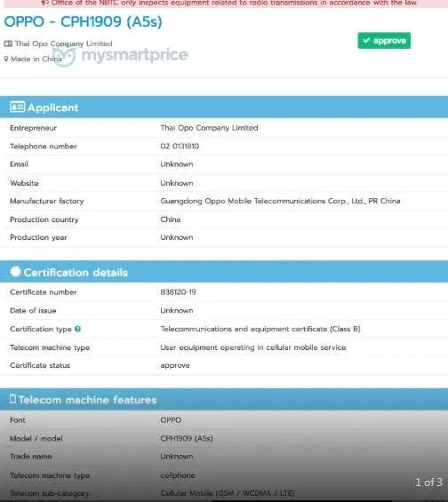Click the location pin icon near Made in China
The width and height of the screenshot is (448, 502).
5,60
